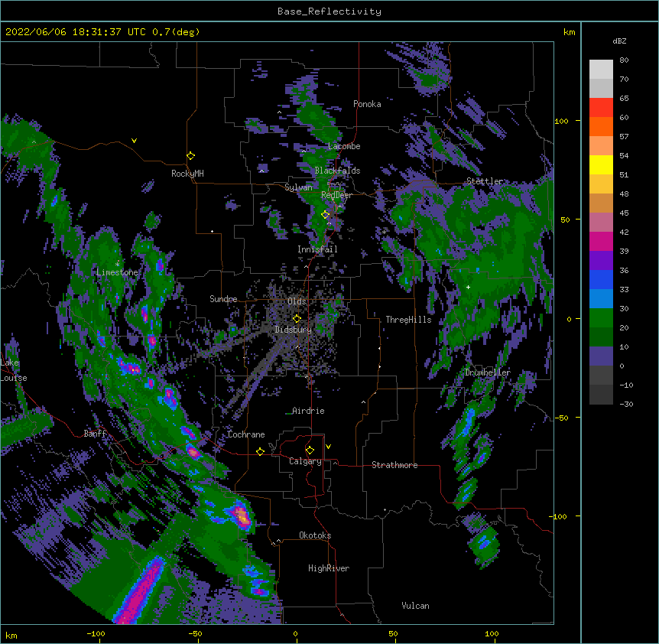Click the RedDeer city label

pos(336,195)
